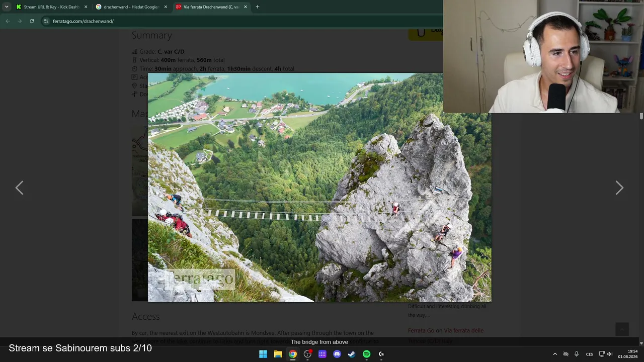Reload the ferratago page
The height and width of the screenshot is (362, 644).
coord(32,21)
